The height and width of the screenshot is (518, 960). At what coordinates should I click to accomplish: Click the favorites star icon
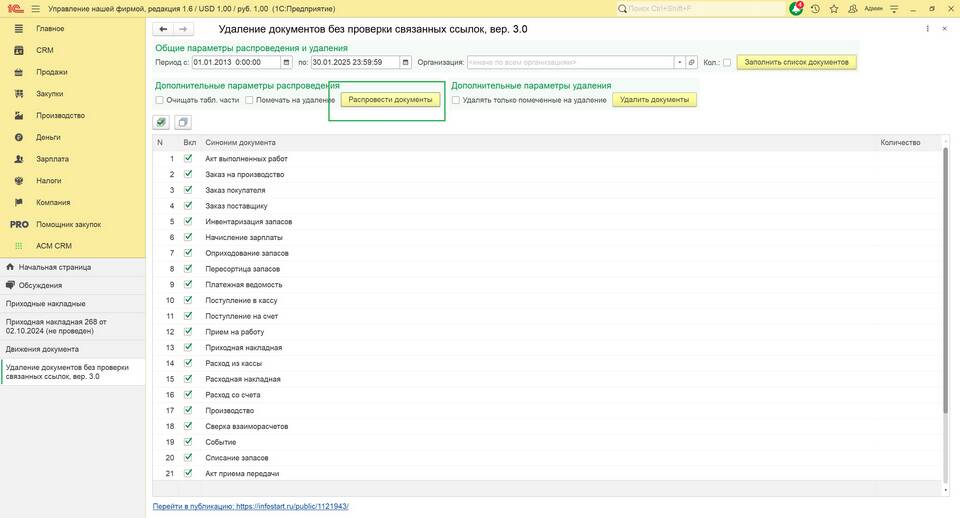tap(835, 9)
